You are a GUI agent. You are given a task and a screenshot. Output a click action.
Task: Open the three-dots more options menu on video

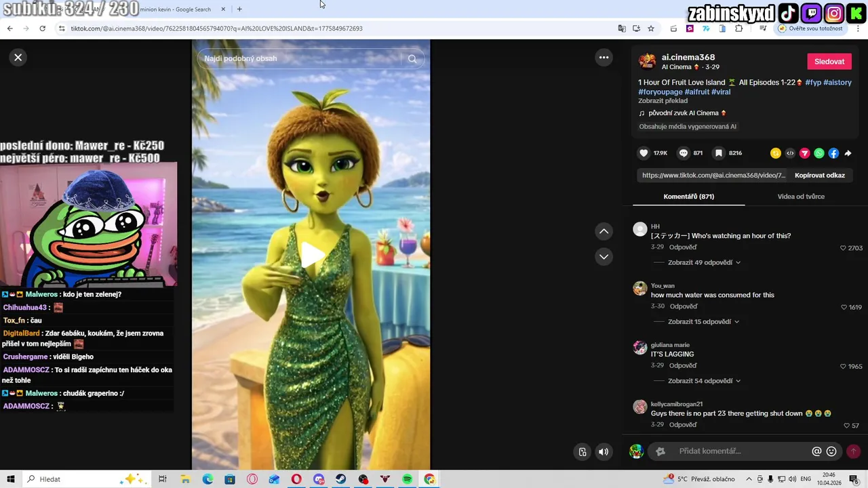pyautogui.click(x=604, y=58)
